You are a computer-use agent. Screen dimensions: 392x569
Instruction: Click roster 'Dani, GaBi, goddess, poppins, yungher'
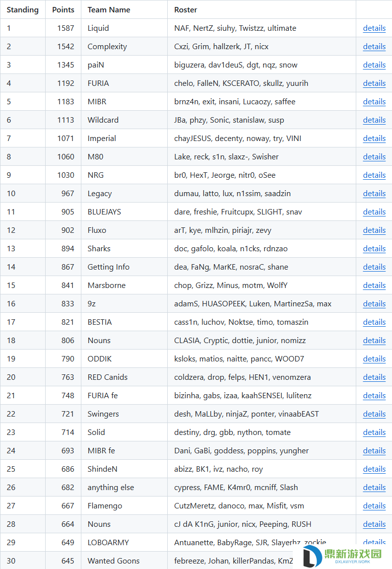point(242,451)
